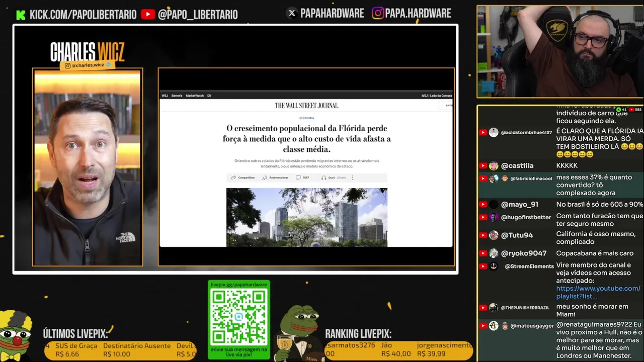This screenshot has height=362, width=644.
Task: Click the Instagram logo beside PAPA.HARDWARE
Action: click(x=378, y=14)
